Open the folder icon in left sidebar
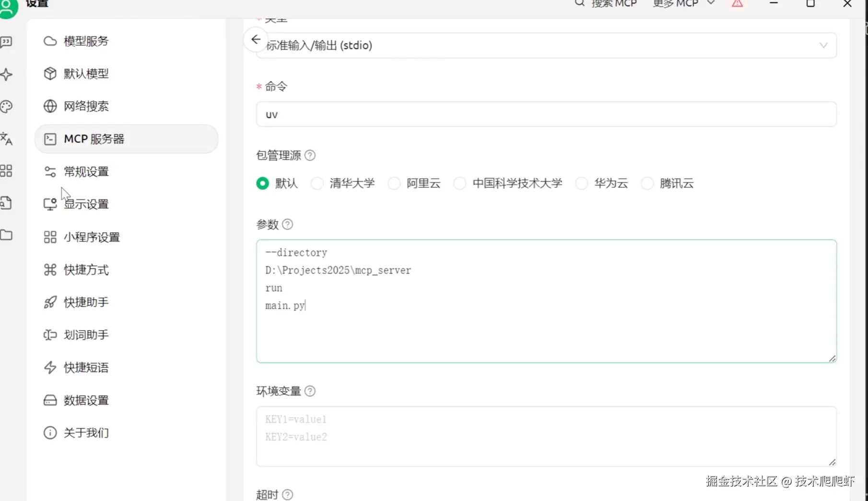868x501 pixels. (x=7, y=235)
